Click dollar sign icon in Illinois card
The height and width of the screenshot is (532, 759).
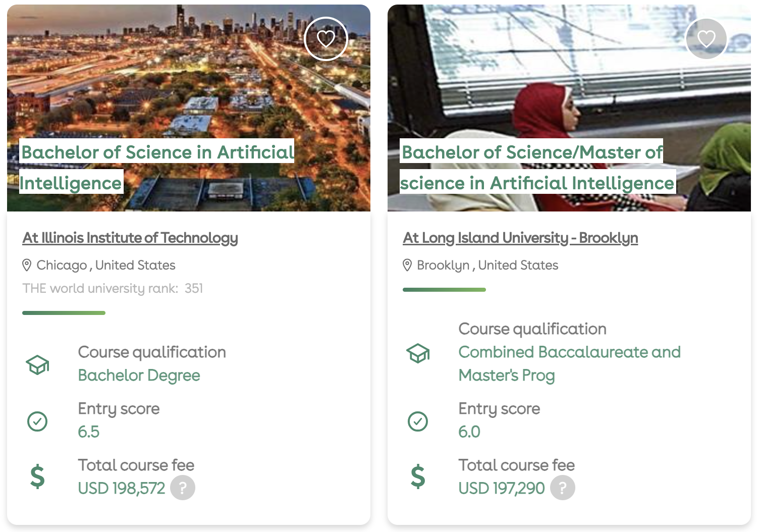[37, 476]
